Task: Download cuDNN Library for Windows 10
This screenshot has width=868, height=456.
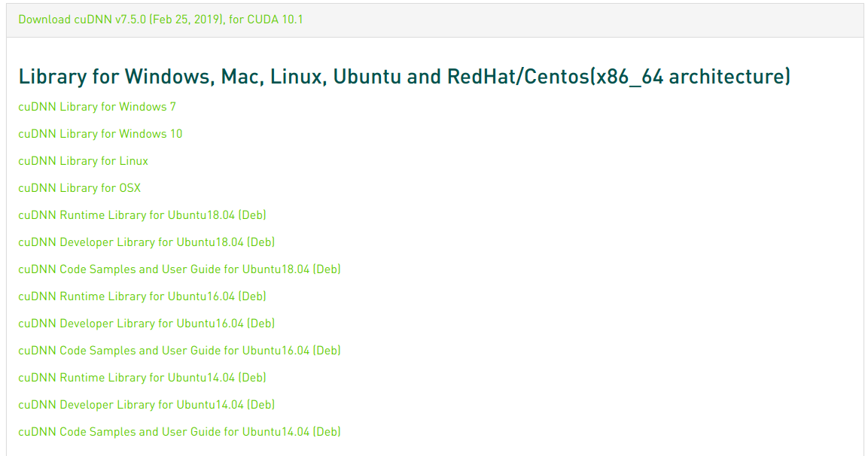Action: (x=100, y=134)
